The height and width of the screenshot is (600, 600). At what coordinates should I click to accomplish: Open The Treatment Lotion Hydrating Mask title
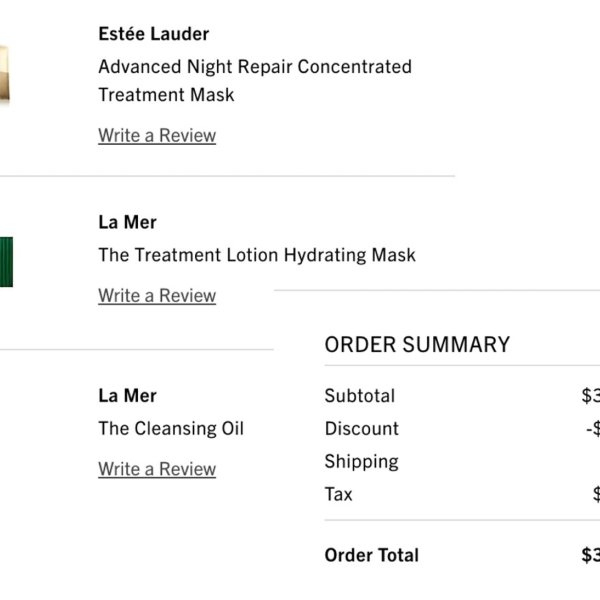point(257,255)
